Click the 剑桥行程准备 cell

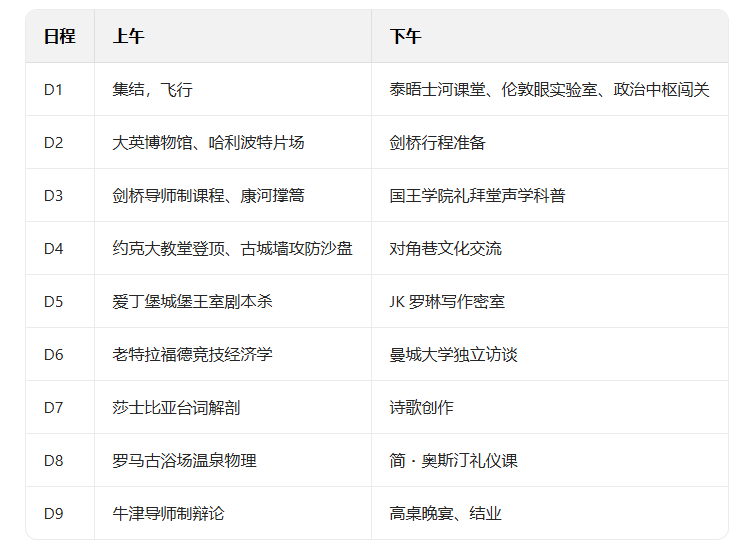(437, 143)
